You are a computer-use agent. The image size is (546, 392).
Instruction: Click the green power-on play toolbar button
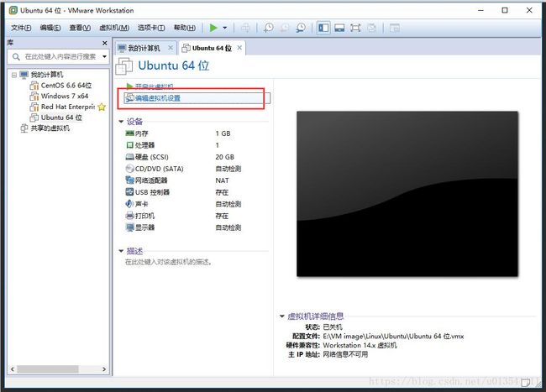tap(213, 28)
